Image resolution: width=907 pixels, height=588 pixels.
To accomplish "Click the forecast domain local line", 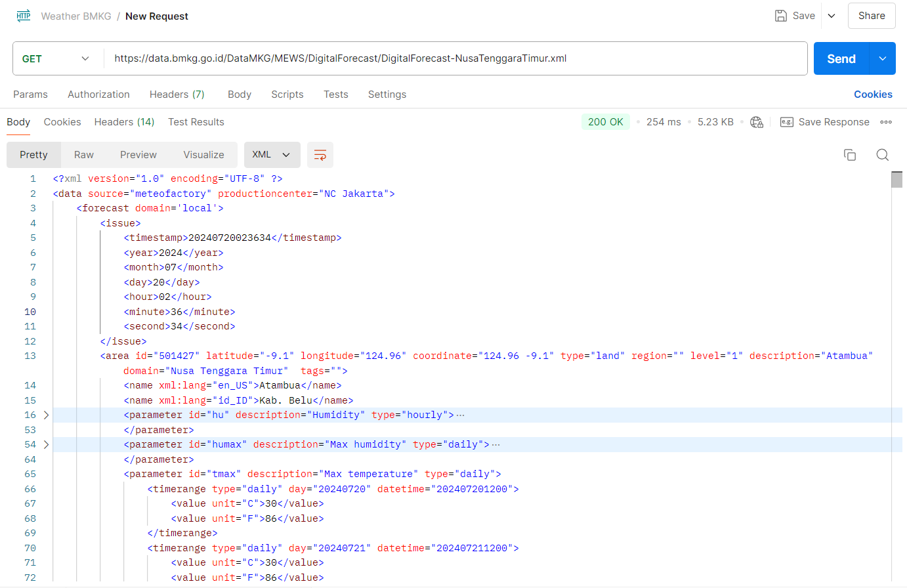I will [x=150, y=208].
